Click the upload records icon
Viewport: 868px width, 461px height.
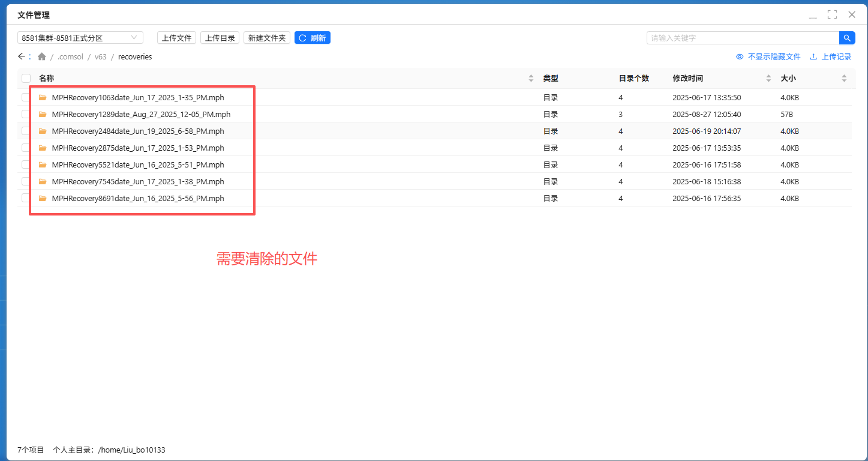813,56
